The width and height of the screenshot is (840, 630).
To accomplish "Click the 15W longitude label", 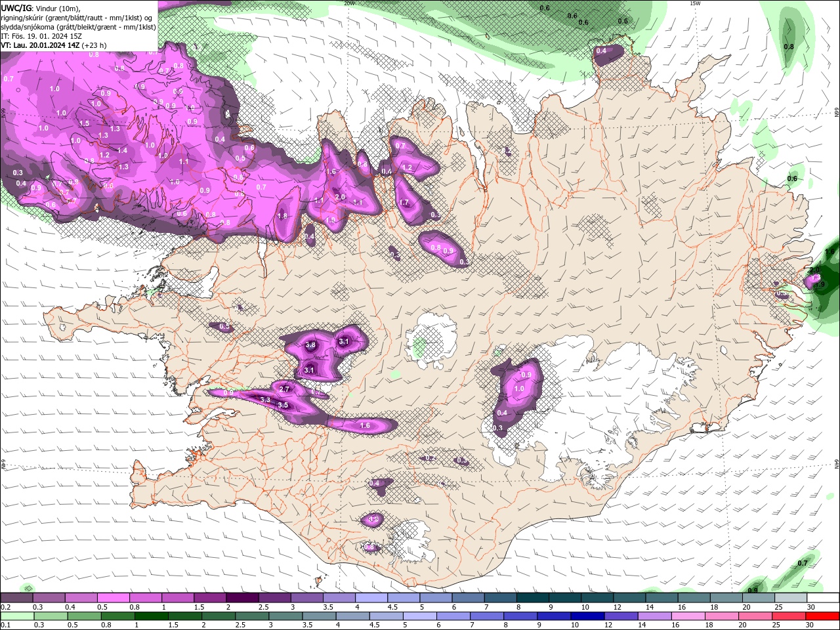I will [x=695, y=3].
